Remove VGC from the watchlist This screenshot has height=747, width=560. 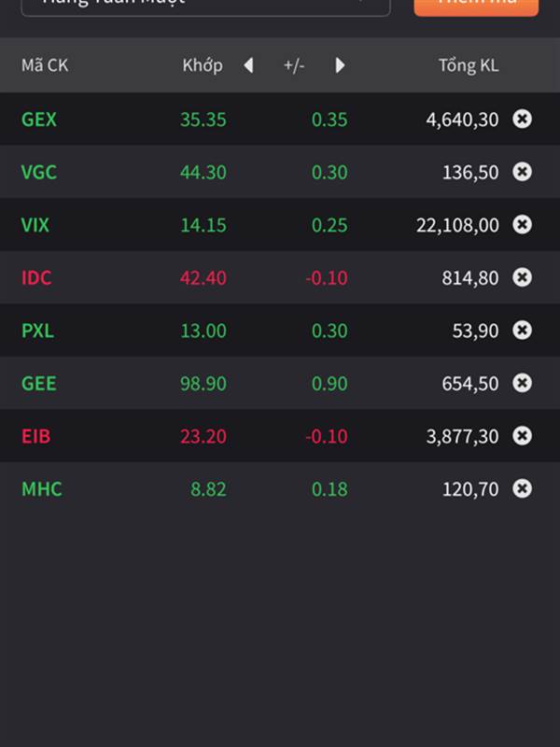(x=522, y=172)
